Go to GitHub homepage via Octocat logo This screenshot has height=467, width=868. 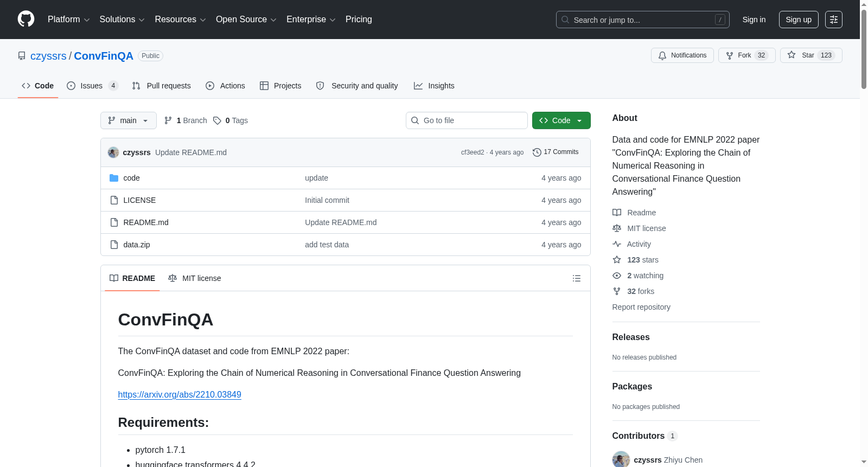[x=26, y=19]
